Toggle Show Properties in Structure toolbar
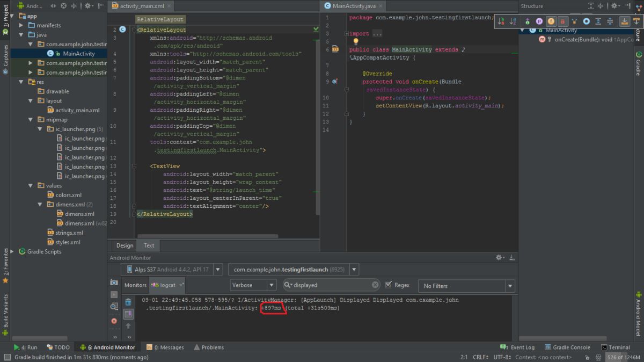The width and height of the screenshot is (644, 362). 539,21
